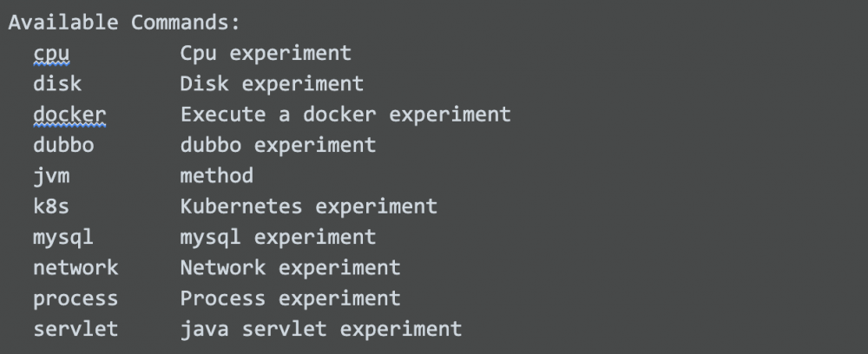
Task: Select the network command name
Action: (x=76, y=267)
